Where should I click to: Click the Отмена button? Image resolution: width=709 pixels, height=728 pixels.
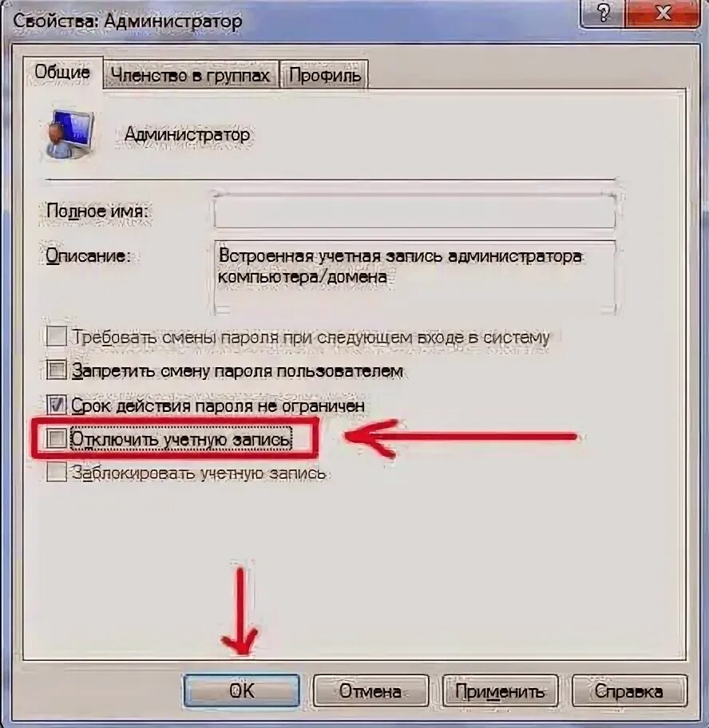tap(370, 690)
